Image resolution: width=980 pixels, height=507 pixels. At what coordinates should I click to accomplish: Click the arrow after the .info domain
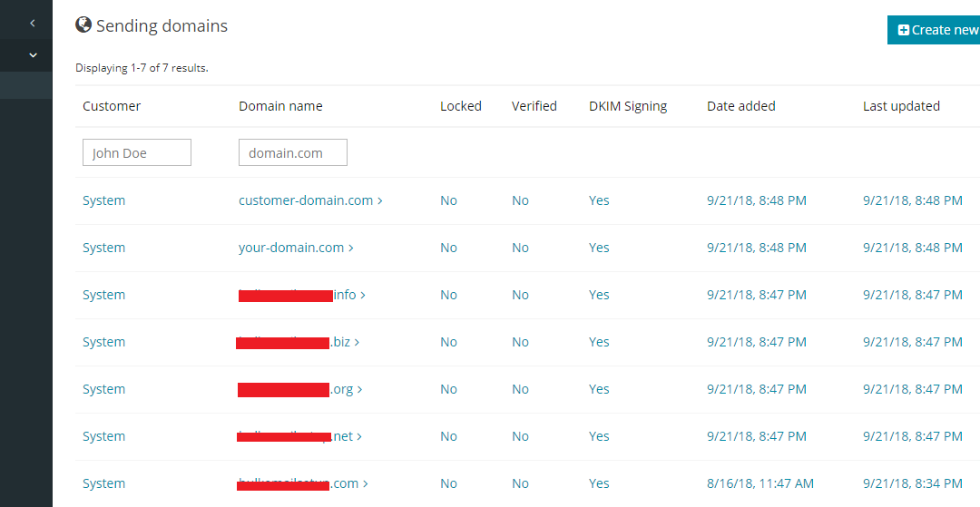tap(363, 296)
